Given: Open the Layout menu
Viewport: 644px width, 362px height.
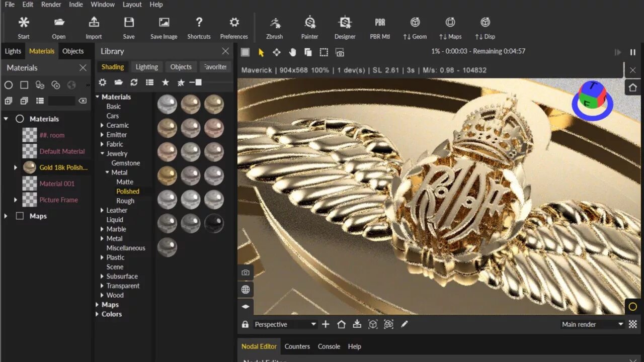Looking at the screenshot, I should coord(132,5).
